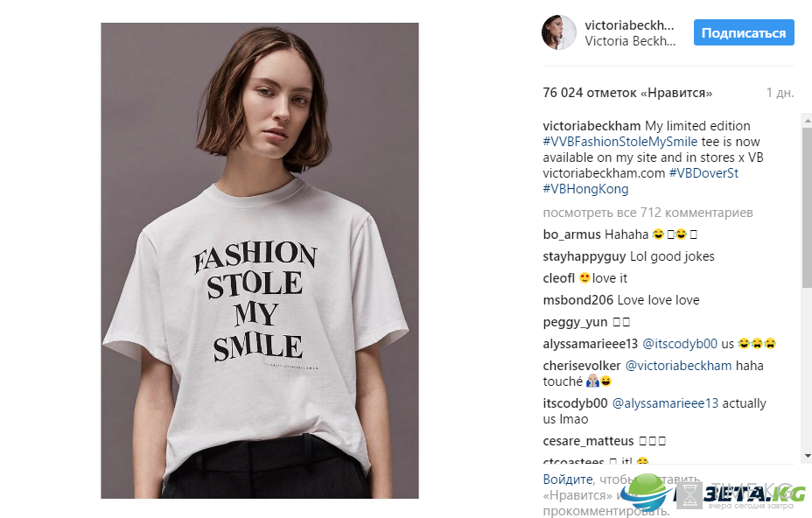Image resolution: width=812 pixels, height=518 pixels.
Task: Click the @itscodyb00 mention
Action: point(679,343)
